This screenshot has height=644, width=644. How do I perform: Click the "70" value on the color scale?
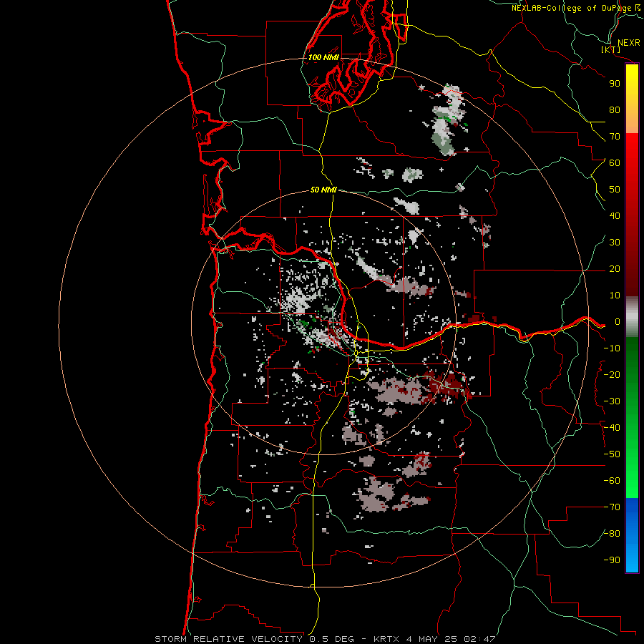615,137
